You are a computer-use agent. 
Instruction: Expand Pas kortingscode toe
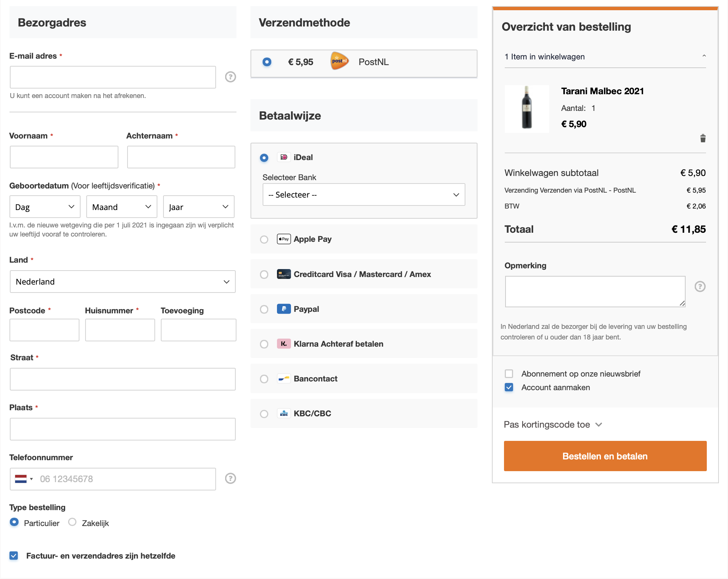pos(553,425)
